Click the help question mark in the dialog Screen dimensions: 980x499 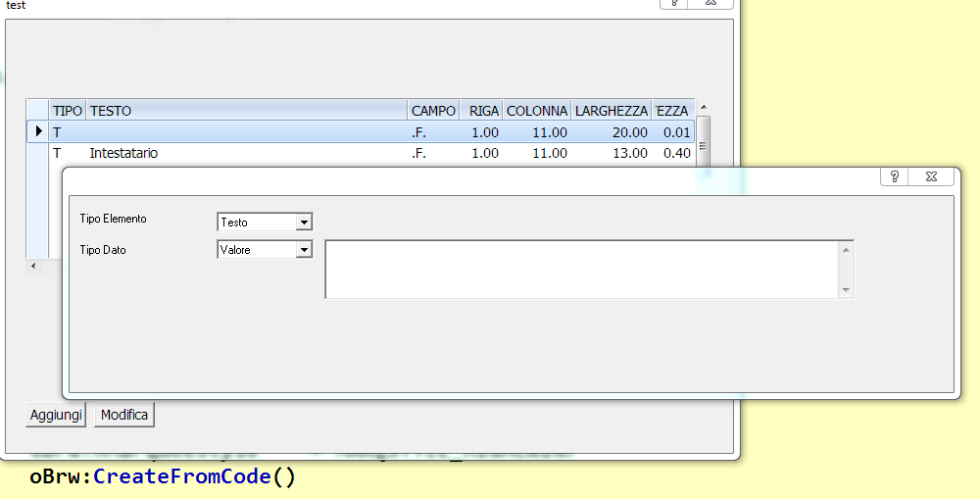pyautogui.click(x=895, y=176)
